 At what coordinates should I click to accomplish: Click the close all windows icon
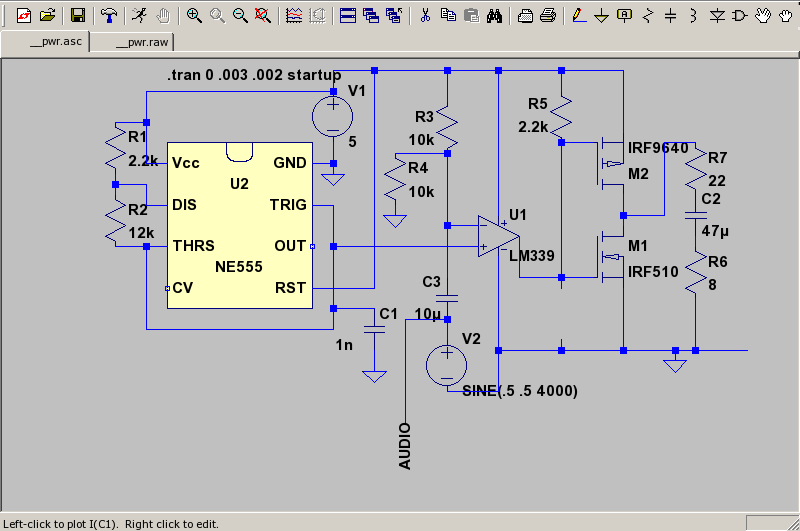394,16
